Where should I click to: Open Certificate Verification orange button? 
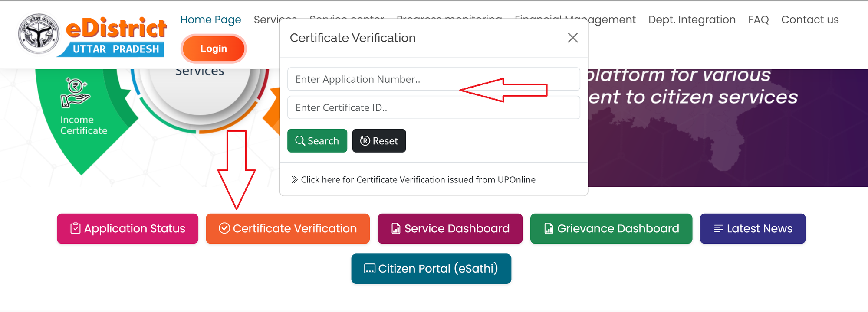click(288, 228)
